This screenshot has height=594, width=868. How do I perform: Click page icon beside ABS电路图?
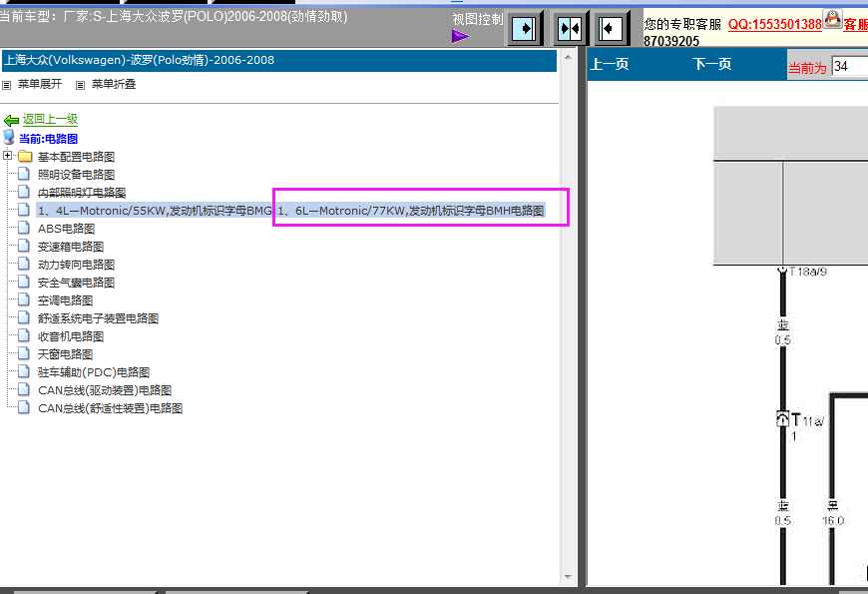click(23, 228)
